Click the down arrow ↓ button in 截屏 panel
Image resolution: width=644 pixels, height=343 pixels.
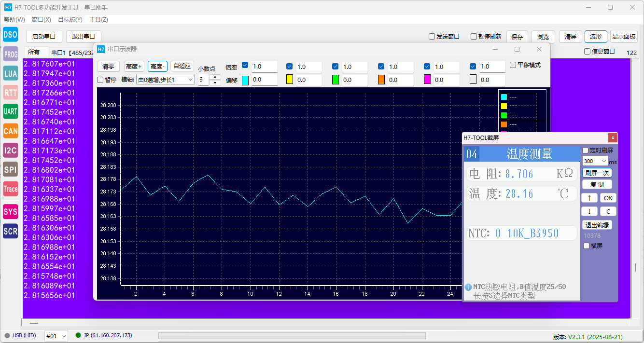(x=589, y=211)
